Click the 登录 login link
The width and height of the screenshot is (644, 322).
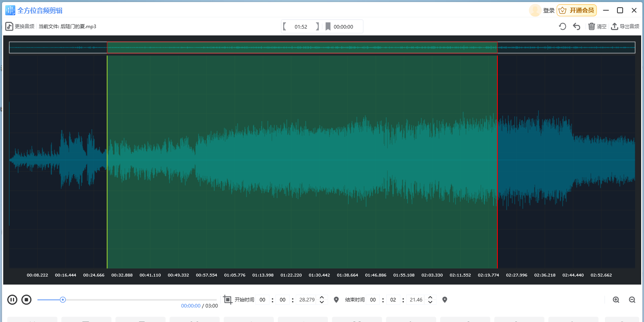pyautogui.click(x=549, y=10)
